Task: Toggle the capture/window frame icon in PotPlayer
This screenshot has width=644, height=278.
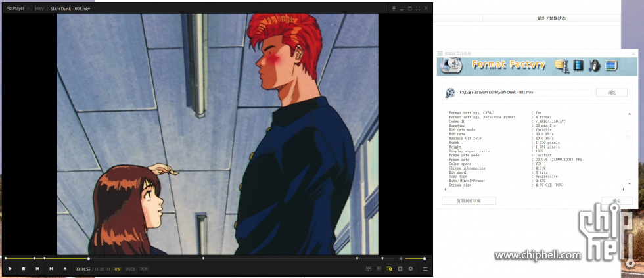Action: pos(400,269)
